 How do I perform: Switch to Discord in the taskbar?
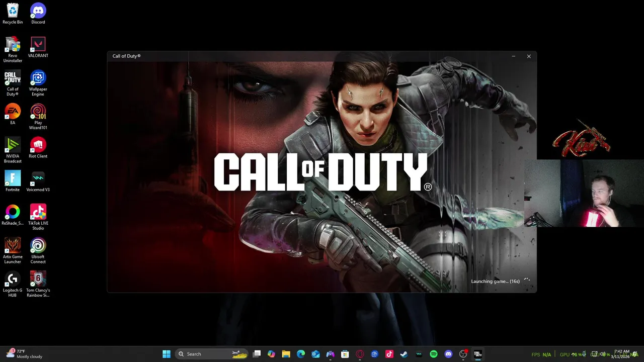448,354
